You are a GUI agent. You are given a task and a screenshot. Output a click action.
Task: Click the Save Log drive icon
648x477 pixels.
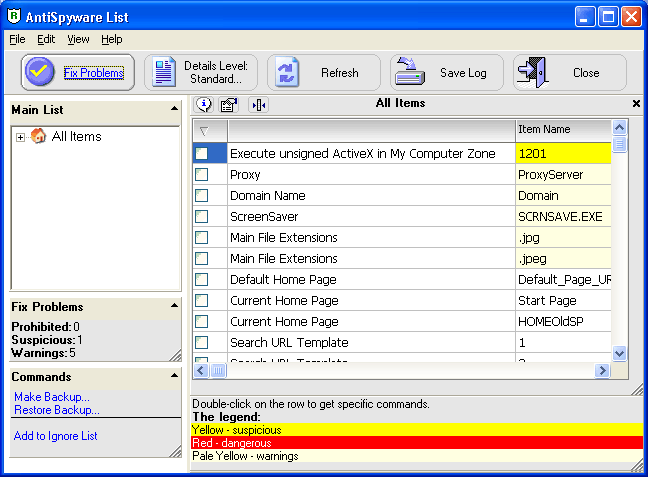pos(410,72)
